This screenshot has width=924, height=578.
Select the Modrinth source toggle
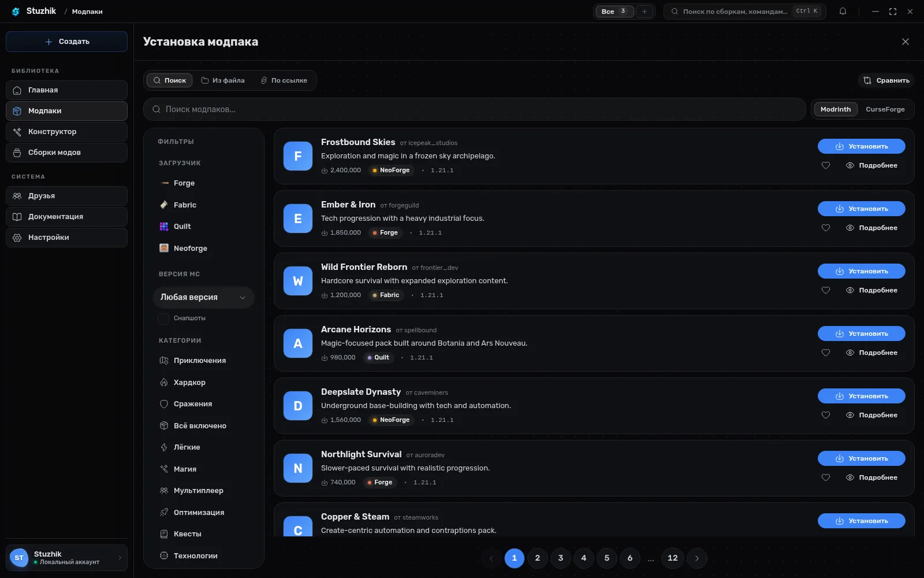tap(835, 109)
